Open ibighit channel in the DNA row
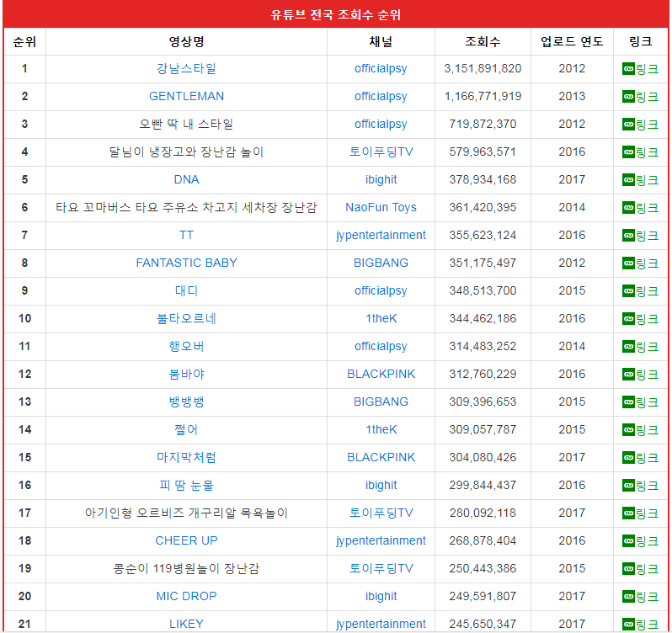672x633 pixels. tap(381, 179)
